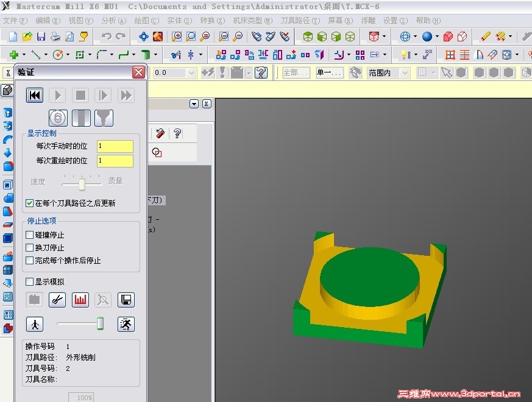Open dropdown next to green cylinder icon

point(156,55)
